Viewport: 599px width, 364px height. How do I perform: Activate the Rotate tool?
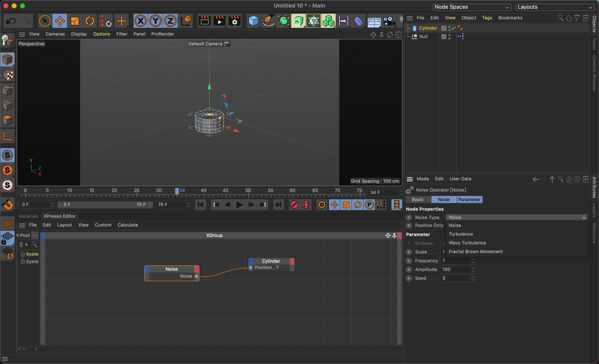90,21
